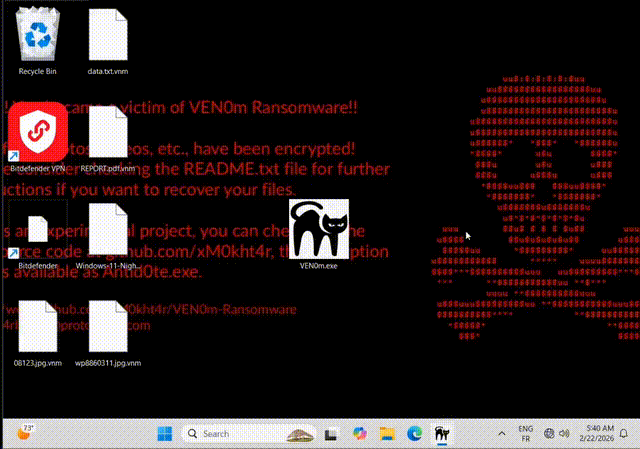
Task: Select the 08123.jpg.vnm file
Action: click(x=38, y=327)
